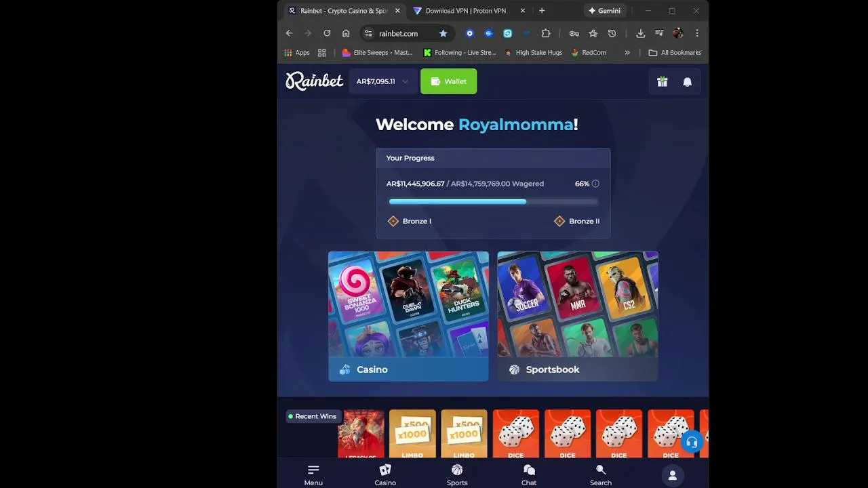
Task: Click the site information icon in address bar
Action: [x=368, y=33]
